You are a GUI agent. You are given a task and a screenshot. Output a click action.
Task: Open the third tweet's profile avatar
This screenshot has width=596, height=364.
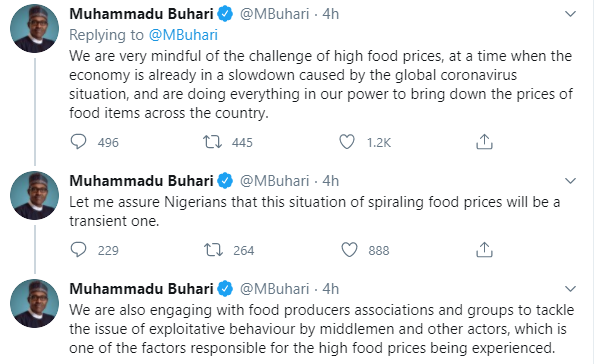point(35,303)
